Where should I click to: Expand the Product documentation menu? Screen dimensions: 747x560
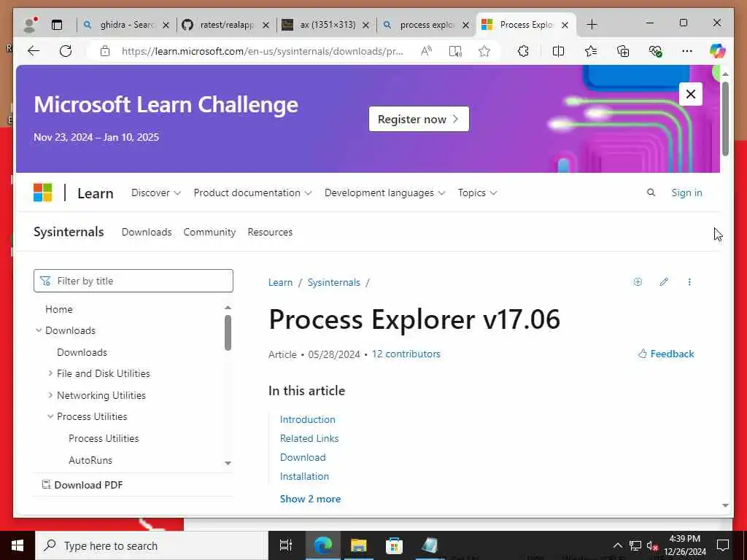(252, 192)
